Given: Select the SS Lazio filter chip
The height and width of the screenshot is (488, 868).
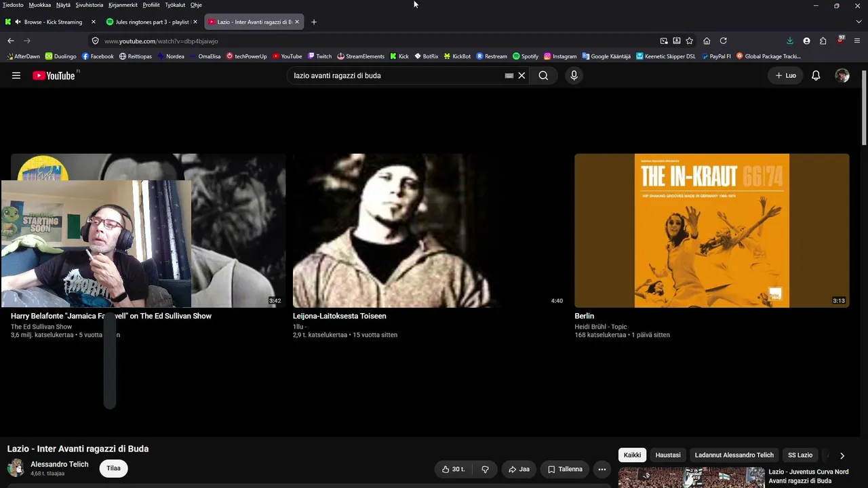Looking at the screenshot, I should click(x=800, y=455).
